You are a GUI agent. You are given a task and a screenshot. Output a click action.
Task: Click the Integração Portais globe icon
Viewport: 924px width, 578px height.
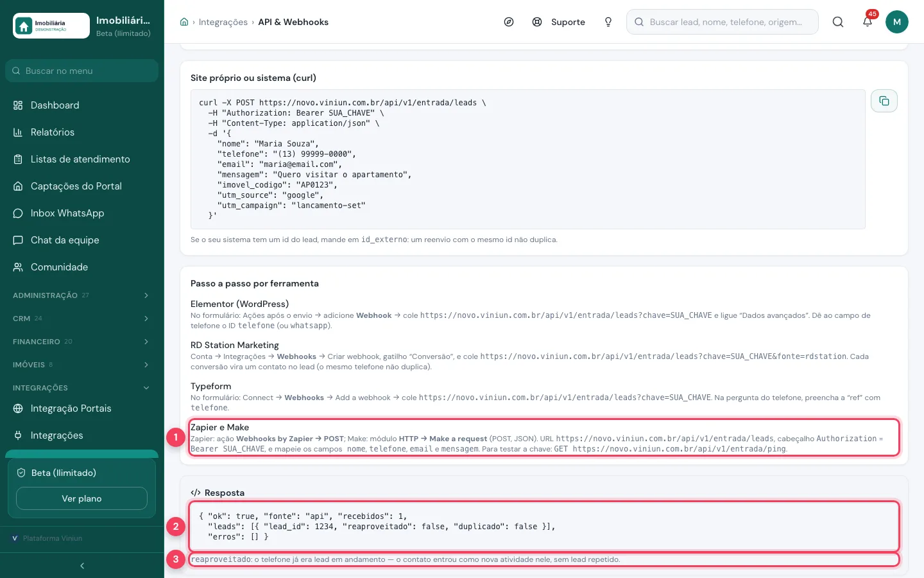18,408
